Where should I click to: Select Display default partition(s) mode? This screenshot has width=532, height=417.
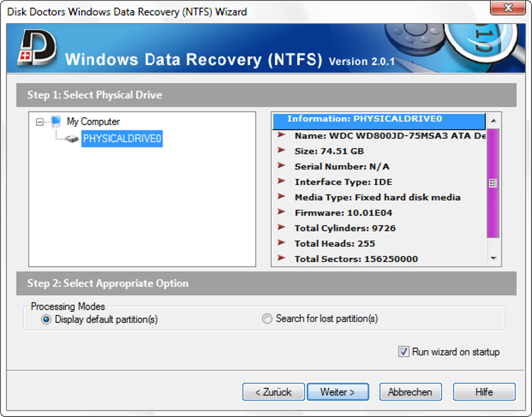tap(46, 319)
